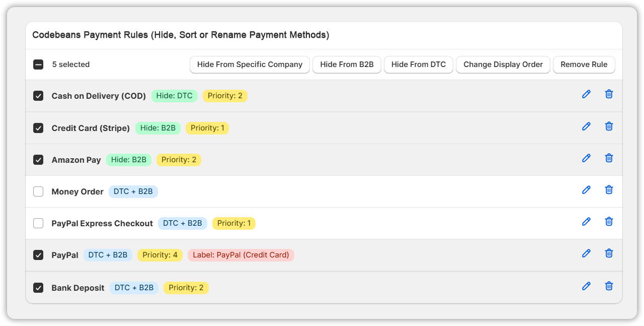Deselect all using the header checkbox
Image resolution: width=644 pixels, height=326 pixels.
[x=38, y=64]
